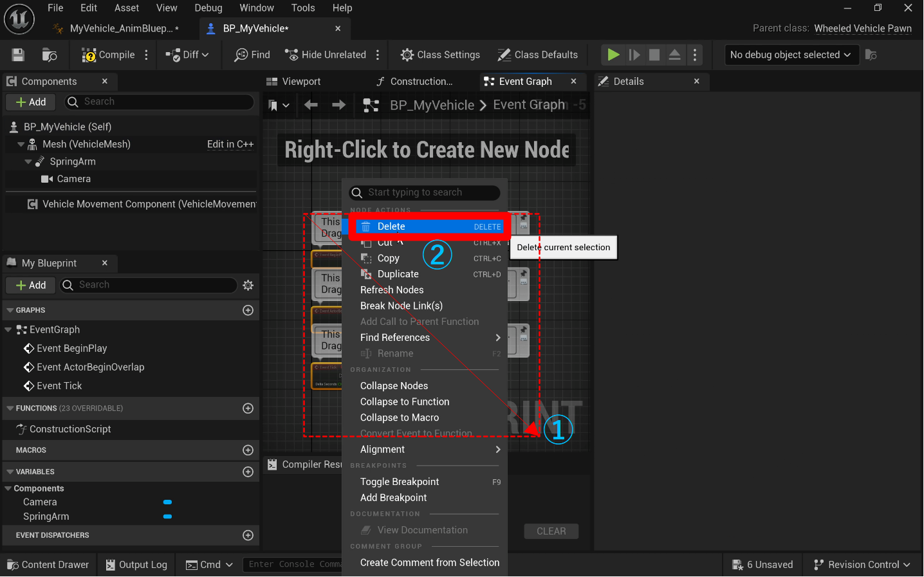Navigate forward in graph history
The image size is (924, 577).
338,105
